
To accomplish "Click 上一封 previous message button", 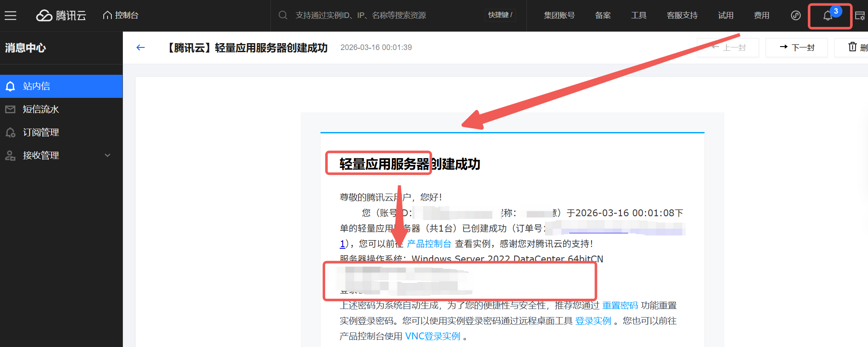I will (728, 47).
